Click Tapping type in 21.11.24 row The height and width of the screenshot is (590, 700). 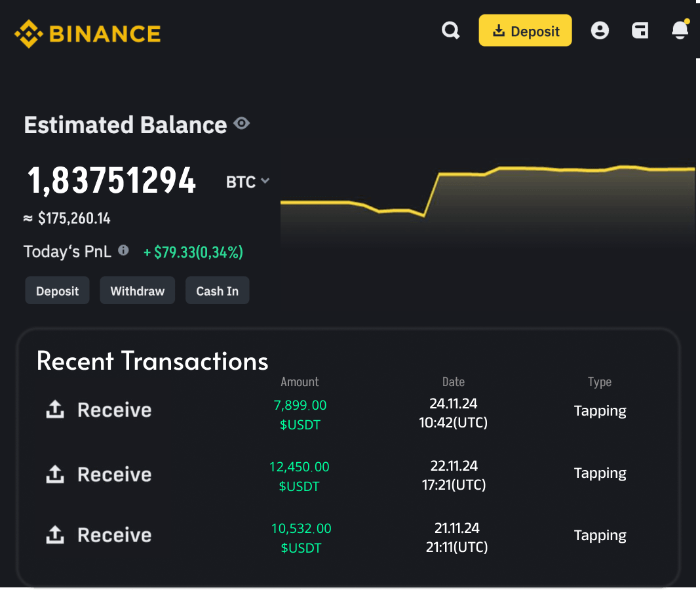[600, 535]
